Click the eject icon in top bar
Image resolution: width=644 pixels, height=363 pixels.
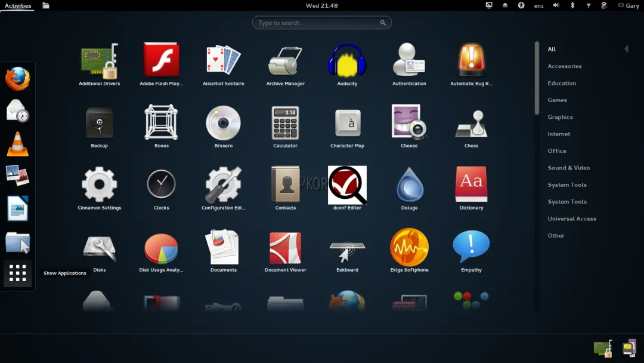click(505, 5)
